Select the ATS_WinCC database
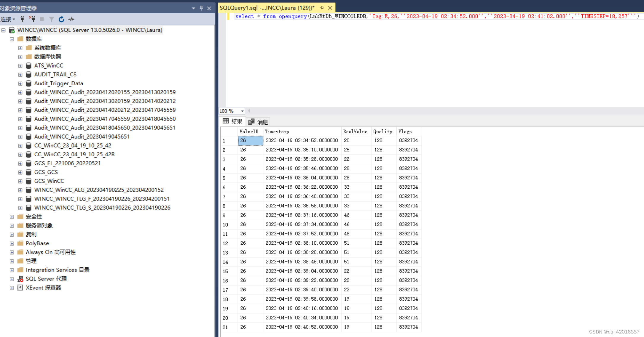The image size is (644, 337). click(48, 65)
